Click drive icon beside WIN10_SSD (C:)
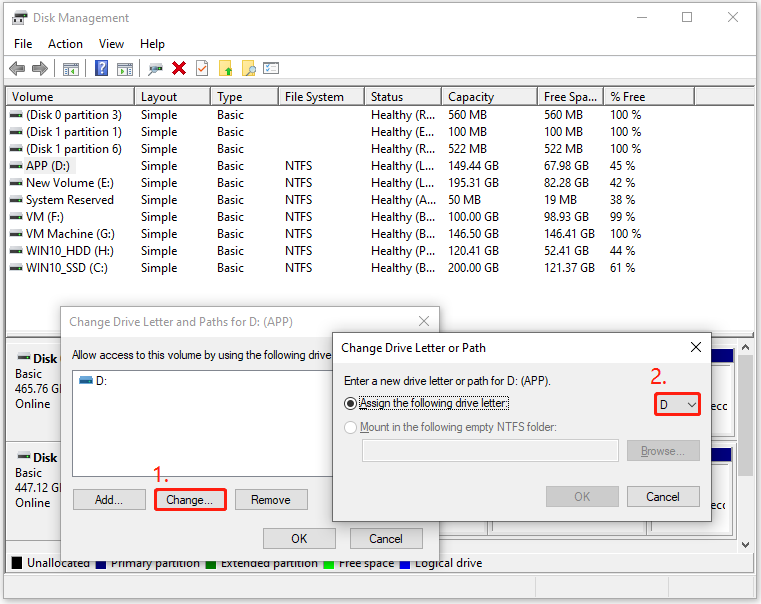 point(16,268)
